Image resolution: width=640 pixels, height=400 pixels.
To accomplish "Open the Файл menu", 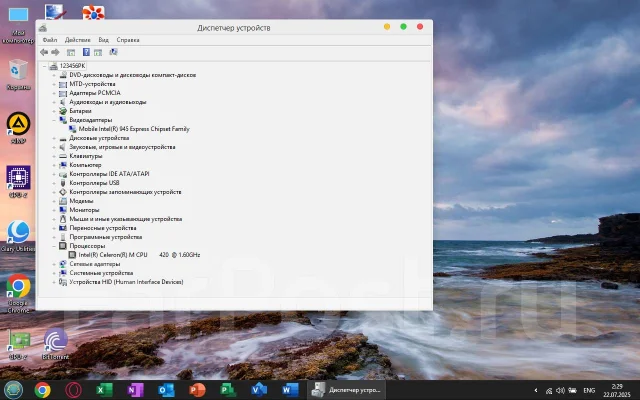I will click(50, 40).
